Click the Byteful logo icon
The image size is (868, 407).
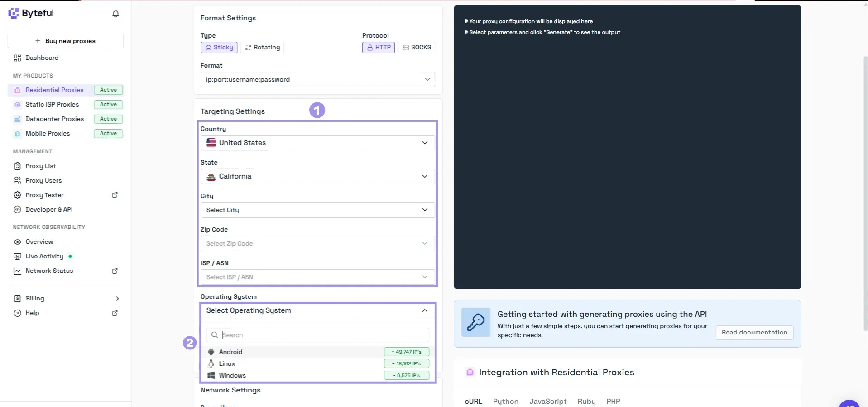click(x=14, y=13)
